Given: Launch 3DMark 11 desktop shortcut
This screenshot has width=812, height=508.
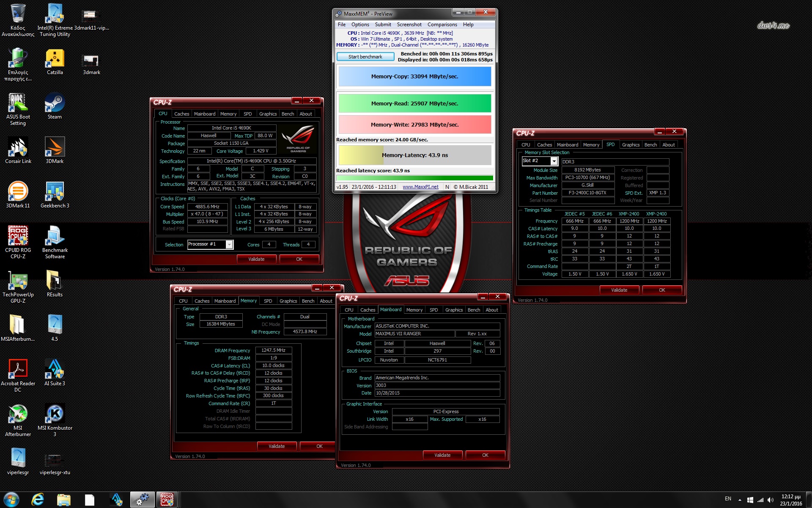Looking at the screenshot, I should click(18, 195).
